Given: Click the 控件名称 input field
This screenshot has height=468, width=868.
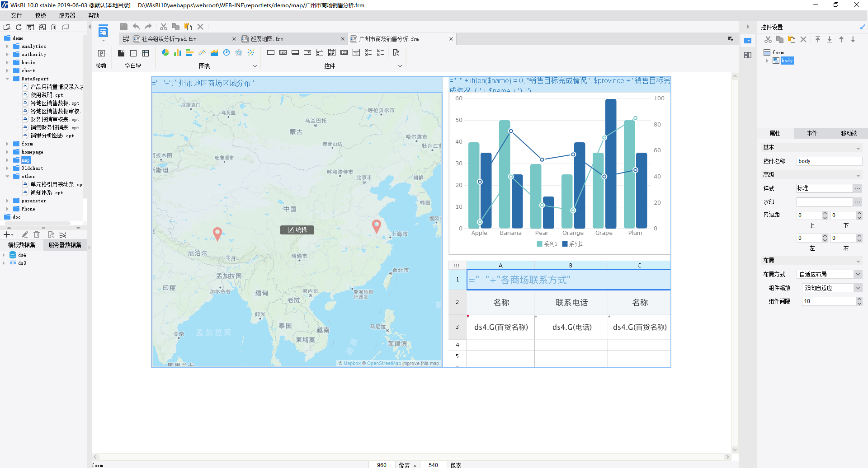Looking at the screenshot, I should pos(829,161).
